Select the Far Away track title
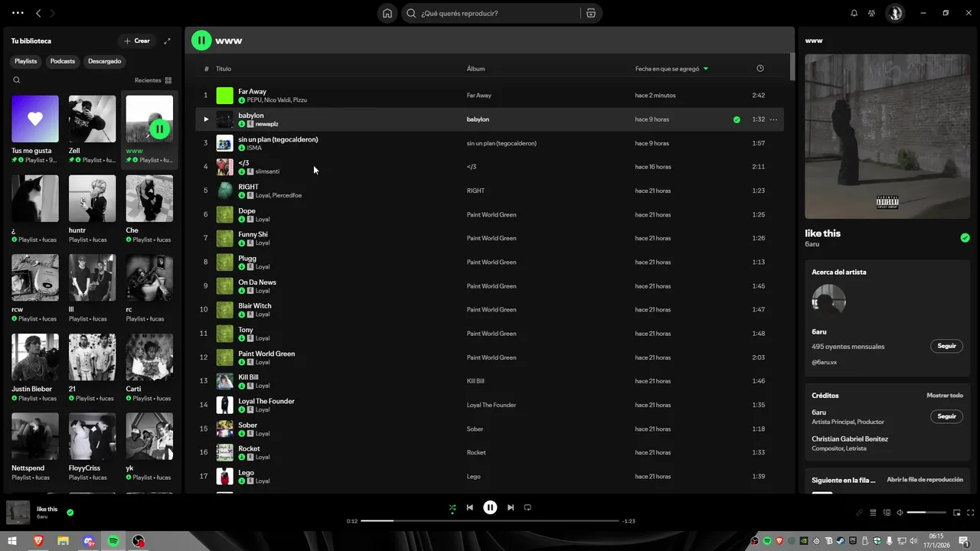 pos(252,92)
